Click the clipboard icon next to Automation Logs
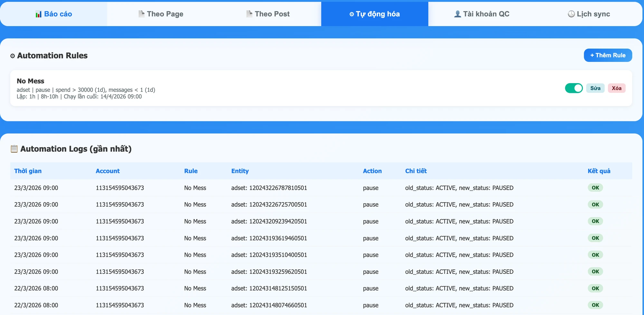The height and width of the screenshot is (315, 644). [14, 149]
